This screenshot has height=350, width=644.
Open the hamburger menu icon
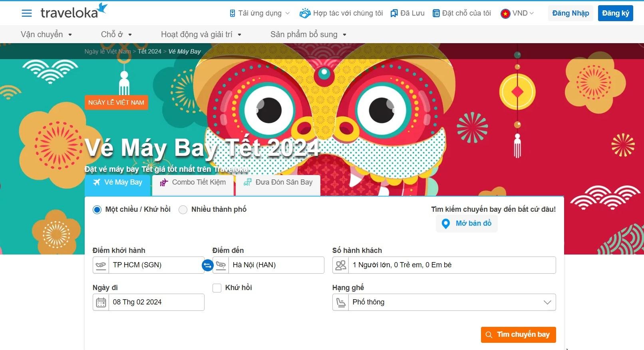click(x=27, y=13)
